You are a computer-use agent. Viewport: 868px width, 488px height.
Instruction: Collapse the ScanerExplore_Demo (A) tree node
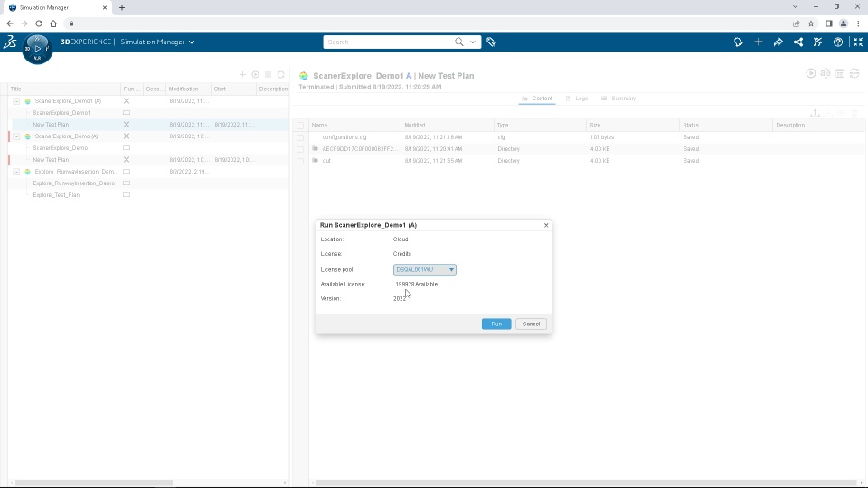coord(16,136)
